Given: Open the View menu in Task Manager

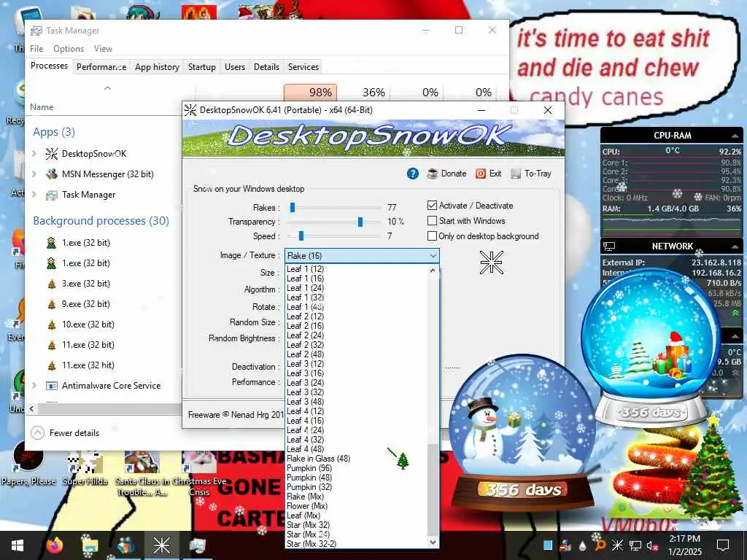Looking at the screenshot, I should [103, 49].
